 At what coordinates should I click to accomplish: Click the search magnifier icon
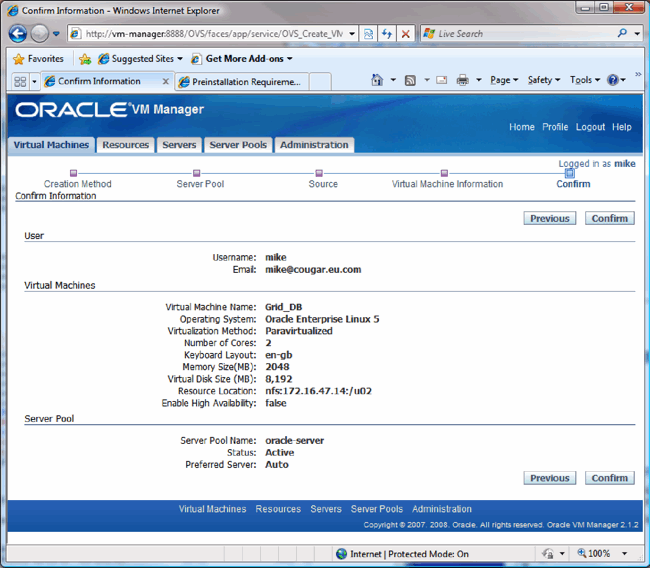coord(622,33)
